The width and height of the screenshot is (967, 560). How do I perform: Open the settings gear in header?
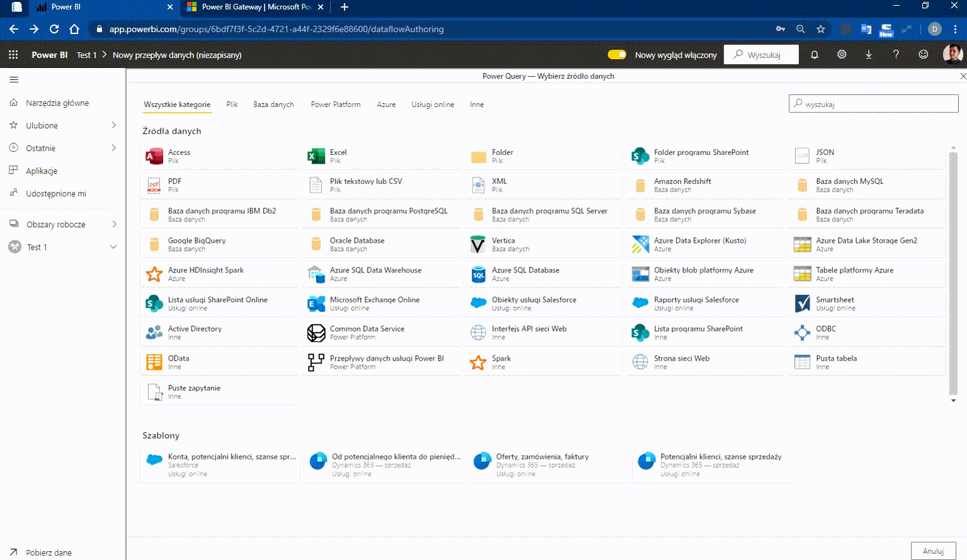coord(842,55)
